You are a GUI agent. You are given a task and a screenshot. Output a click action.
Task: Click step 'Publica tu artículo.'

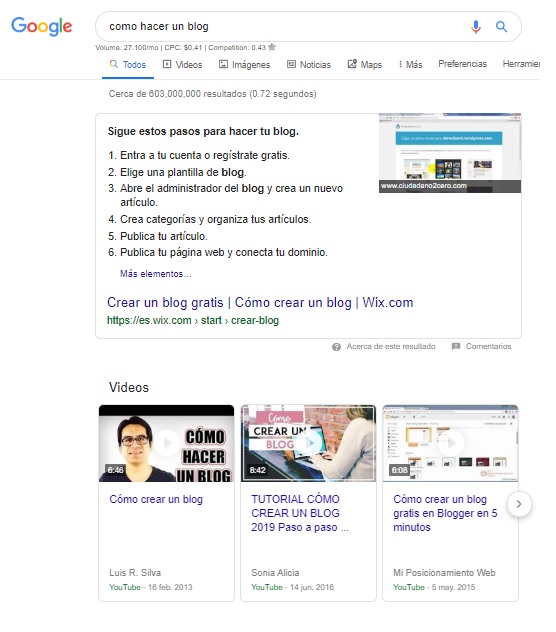coord(164,236)
